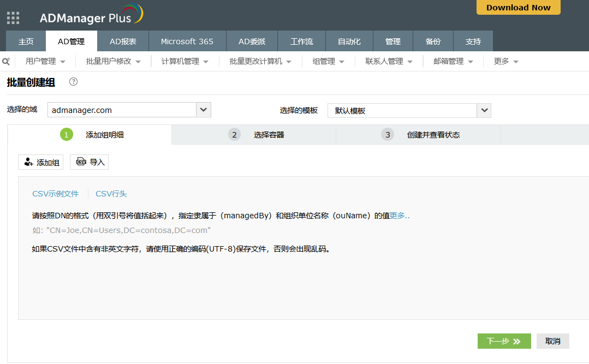Screen dimensions: 589x364
Task: Click the Download Now button
Action: click(518, 7)
